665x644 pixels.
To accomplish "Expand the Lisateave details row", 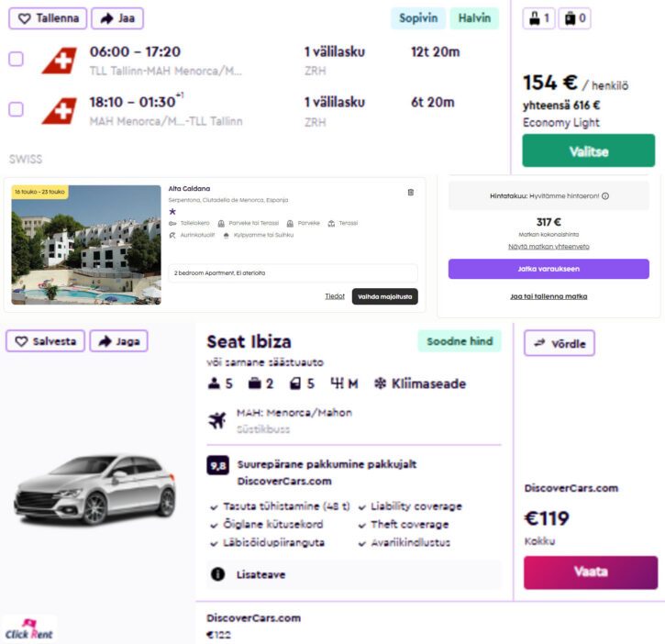I will [x=354, y=574].
